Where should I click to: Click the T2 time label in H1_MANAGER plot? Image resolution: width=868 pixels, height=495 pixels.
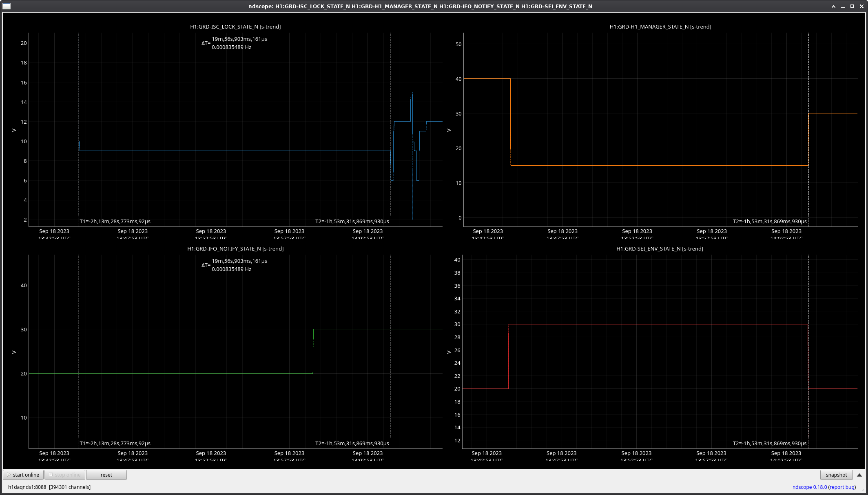pos(770,221)
